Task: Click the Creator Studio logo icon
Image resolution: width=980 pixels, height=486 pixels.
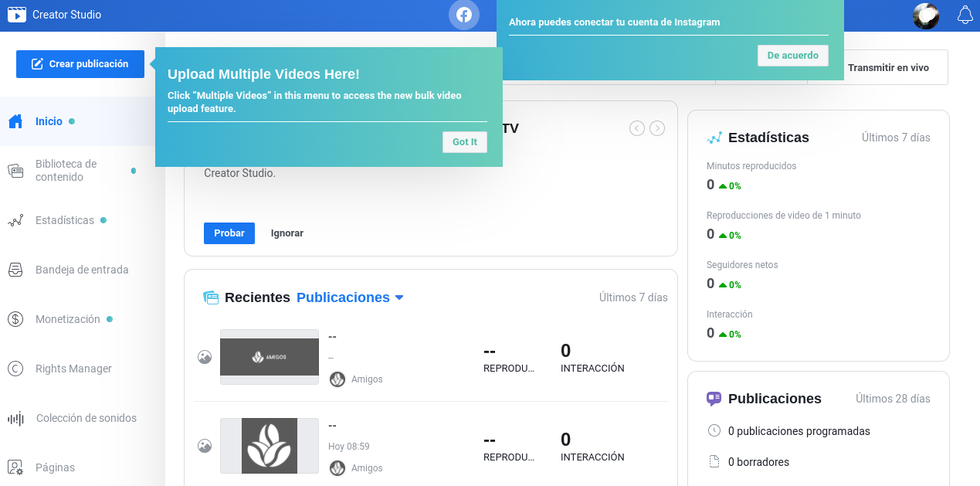Action: click(15, 15)
